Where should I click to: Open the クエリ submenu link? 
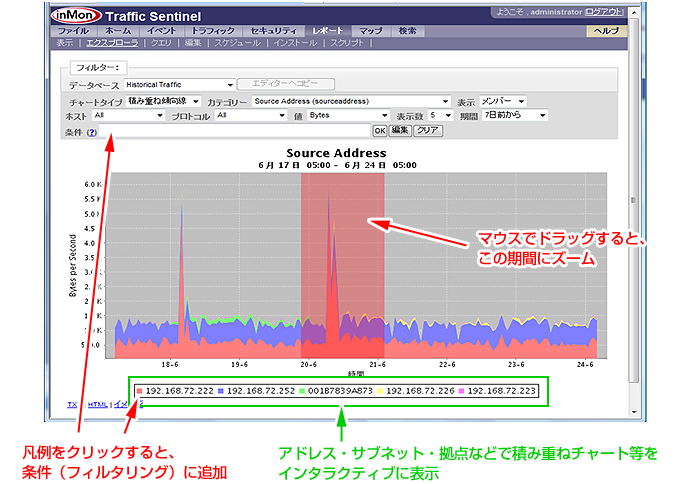(x=161, y=44)
